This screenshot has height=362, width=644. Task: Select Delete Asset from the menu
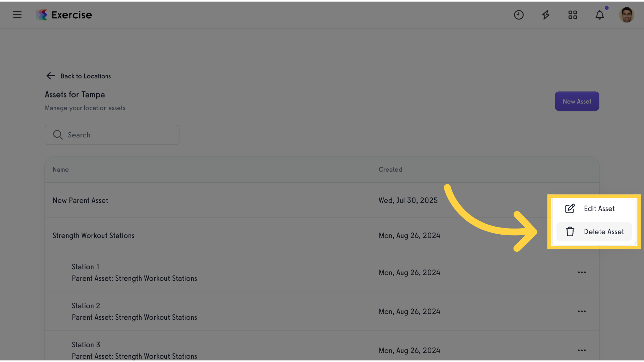tap(594, 232)
